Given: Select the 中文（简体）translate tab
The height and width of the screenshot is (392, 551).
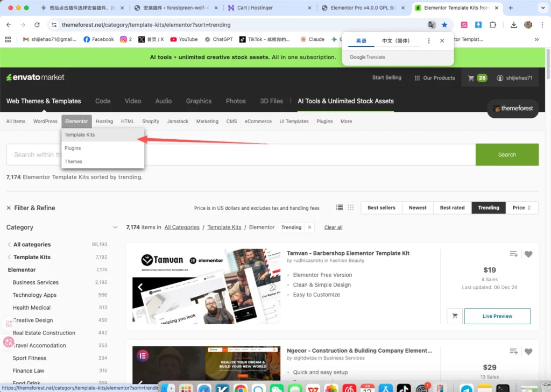Looking at the screenshot, I should click(396, 41).
